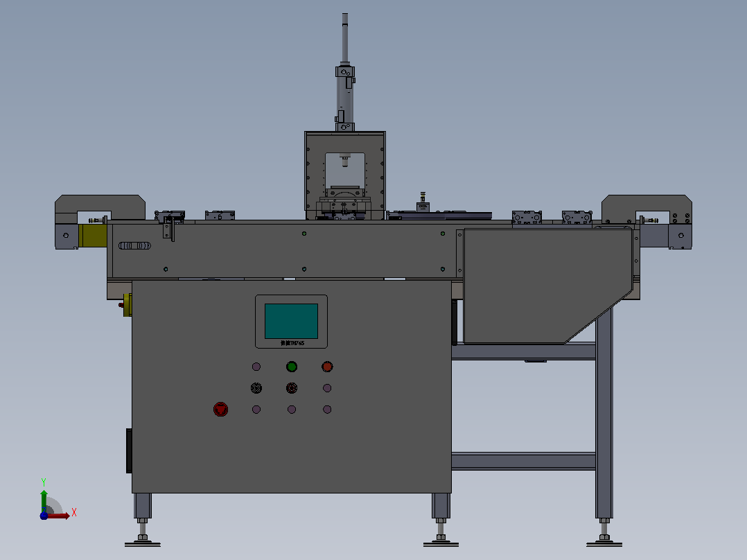This screenshot has height=560, width=747.
Task: Click the teal touchscreen display on the cabinet
Action: pos(291,321)
